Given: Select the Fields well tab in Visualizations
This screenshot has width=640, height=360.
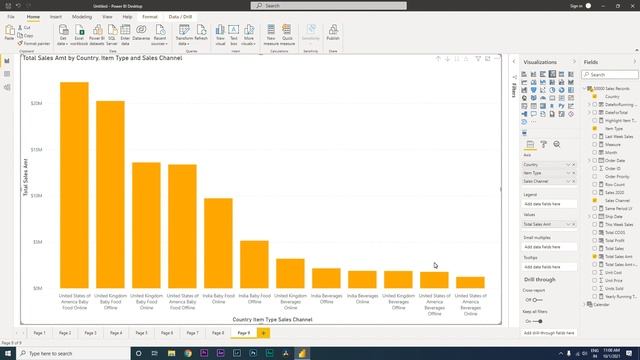Looking at the screenshot, I should click(x=530, y=144).
